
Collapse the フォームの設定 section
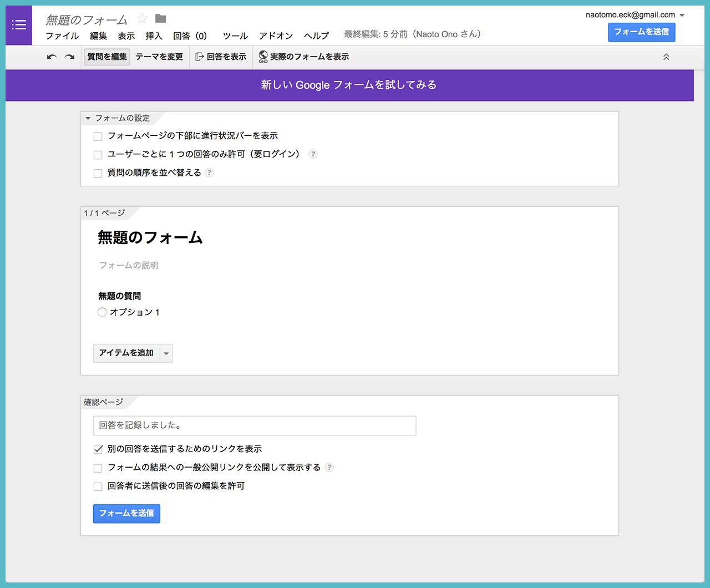pos(88,118)
